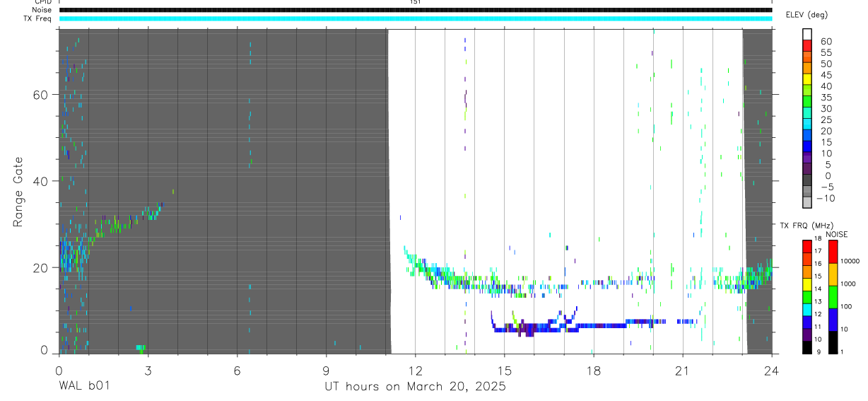Image resolution: width=868 pixels, height=401 pixels.
Task: Click the cyan TX Freq strip above the plot
Action: (416, 18)
